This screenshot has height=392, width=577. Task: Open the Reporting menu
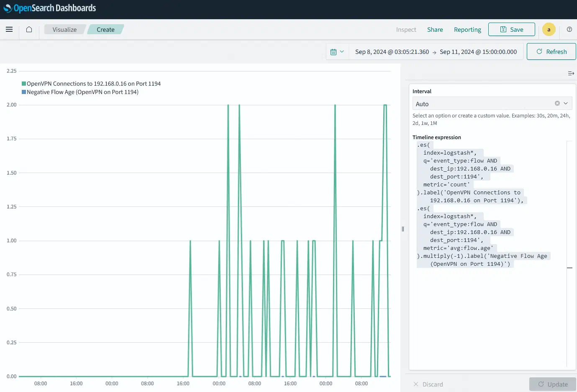pos(467,30)
